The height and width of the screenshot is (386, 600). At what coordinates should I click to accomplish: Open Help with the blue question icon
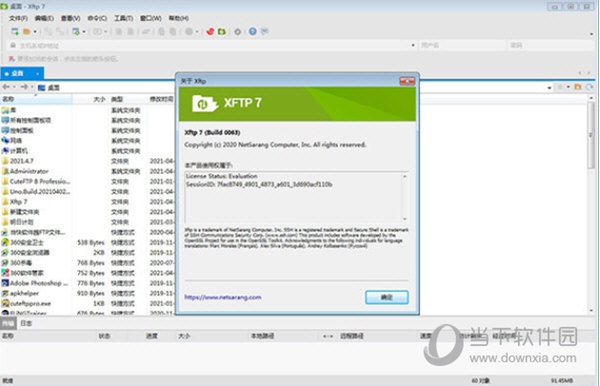[253, 31]
